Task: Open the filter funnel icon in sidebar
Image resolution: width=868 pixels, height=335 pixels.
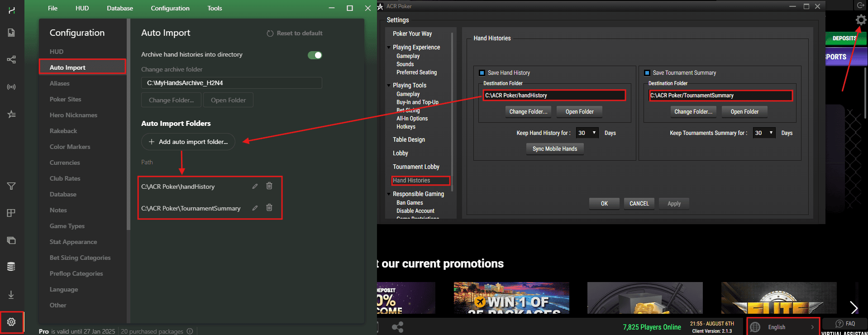Action: point(11,186)
